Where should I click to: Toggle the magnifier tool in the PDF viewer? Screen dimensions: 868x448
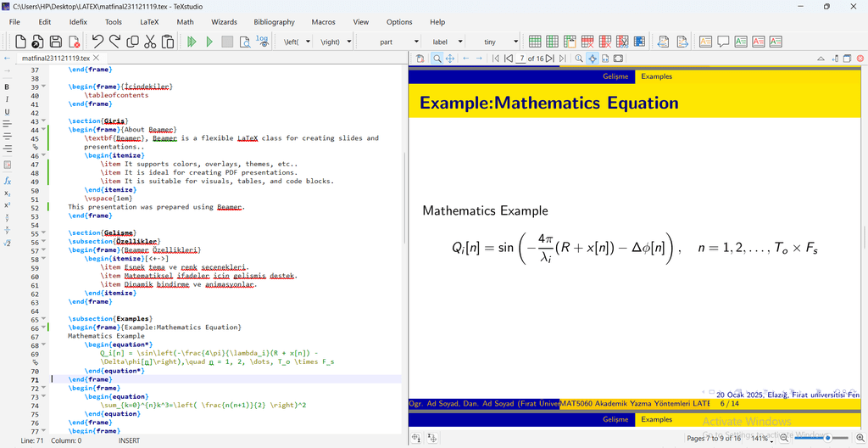point(437,59)
